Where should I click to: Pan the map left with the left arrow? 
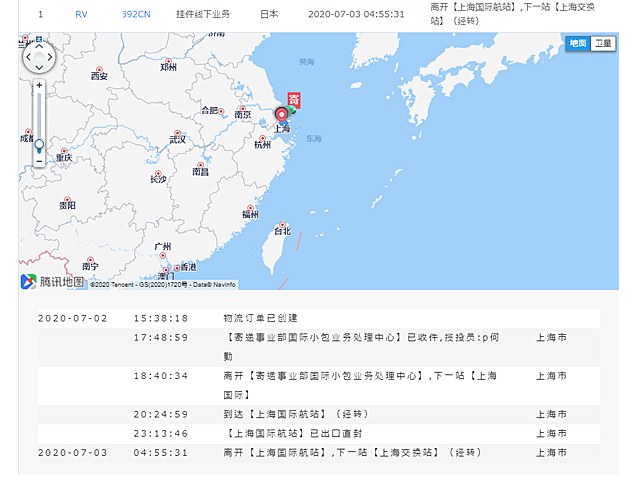click(29, 56)
